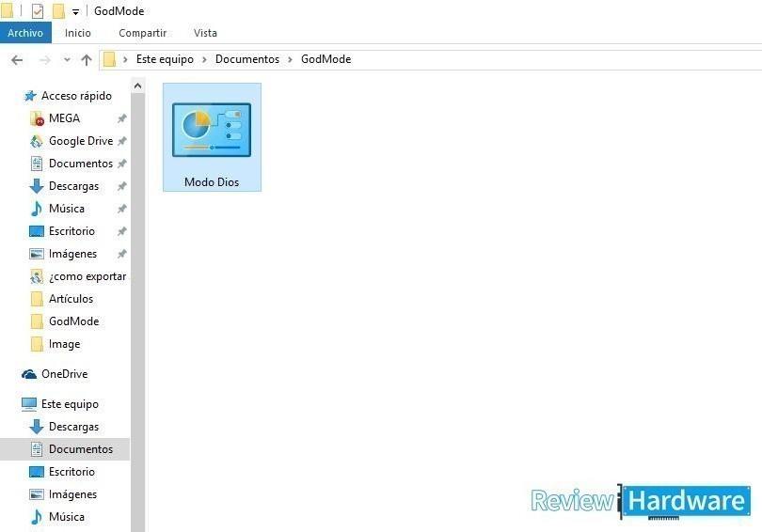Open the MEGA folder in quick access
Image resolution: width=762 pixels, height=532 pixels.
point(64,117)
